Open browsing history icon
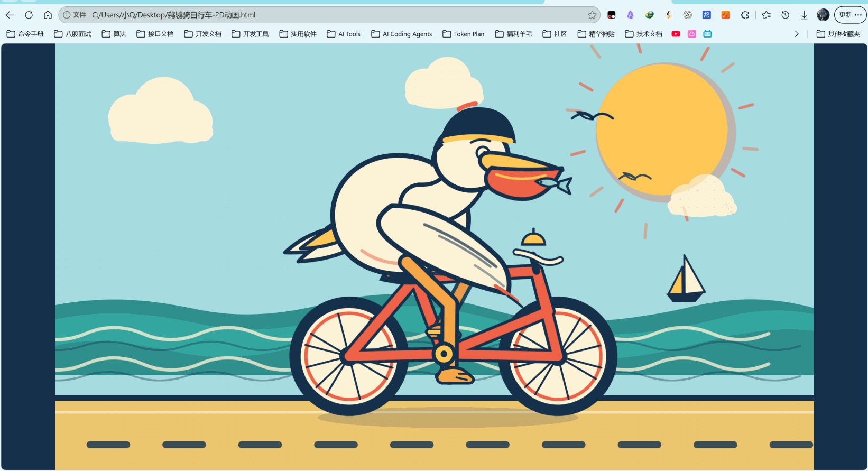868x471 pixels. coord(785,15)
